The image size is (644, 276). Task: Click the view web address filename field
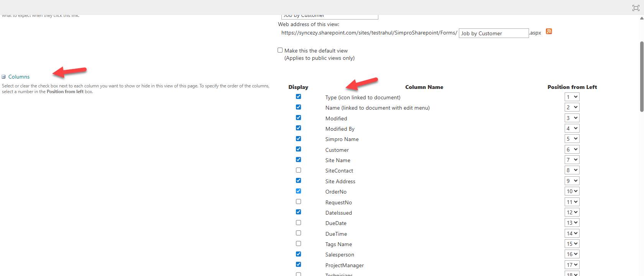click(493, 33)
